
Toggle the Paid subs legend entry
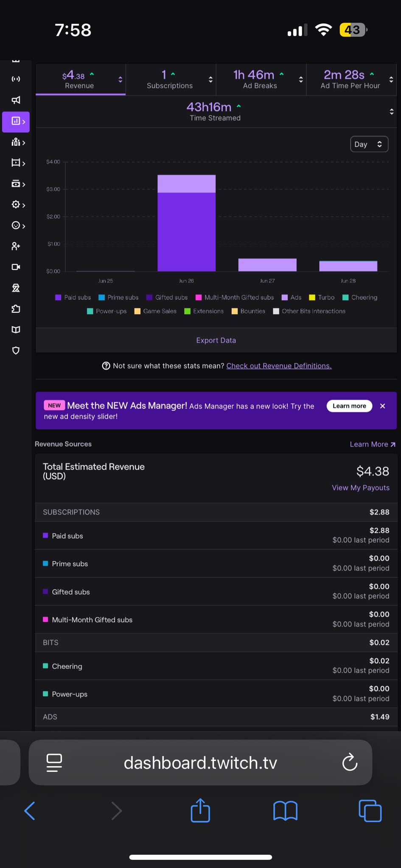tap(73, 298)
